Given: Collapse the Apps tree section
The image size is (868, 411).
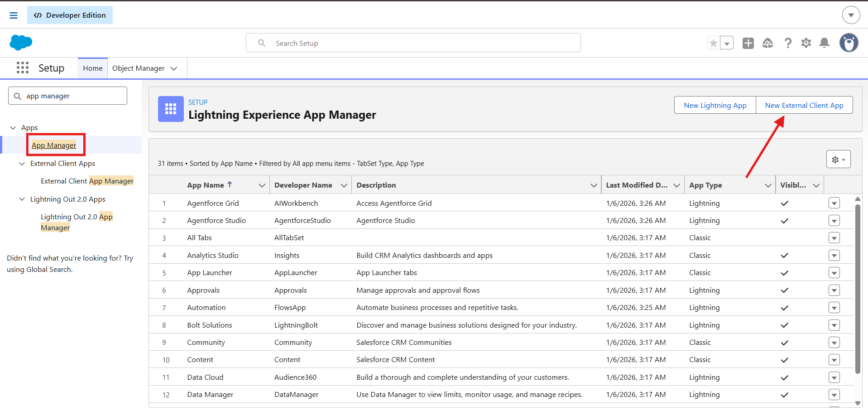Looking at the screenshot, I should [x=13, y=128].
